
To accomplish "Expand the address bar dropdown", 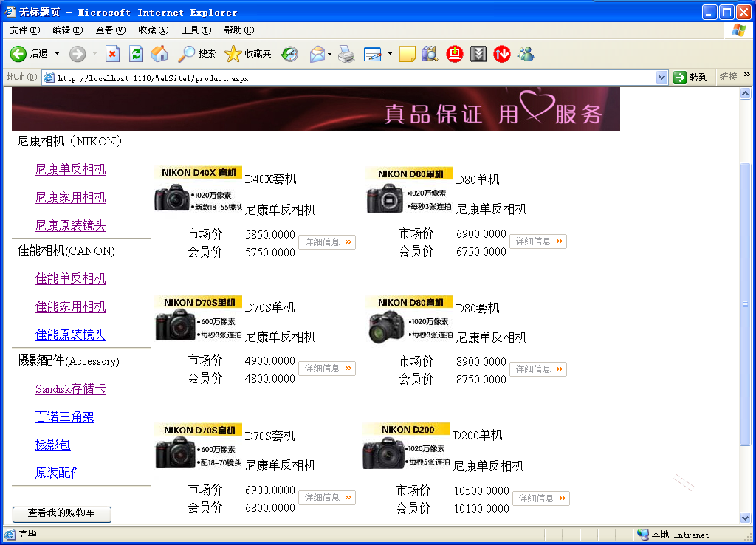I will pyautogui.click(x=662, y=77).
